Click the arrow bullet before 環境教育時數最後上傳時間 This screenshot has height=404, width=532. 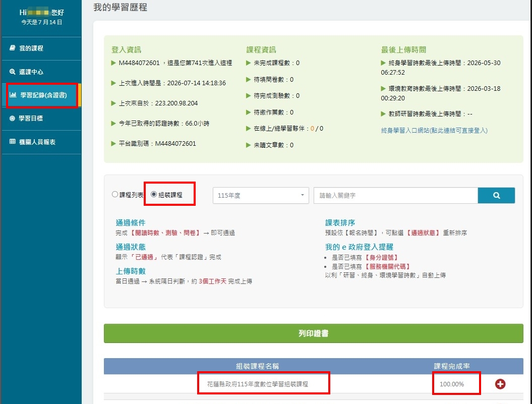[383, 89]
